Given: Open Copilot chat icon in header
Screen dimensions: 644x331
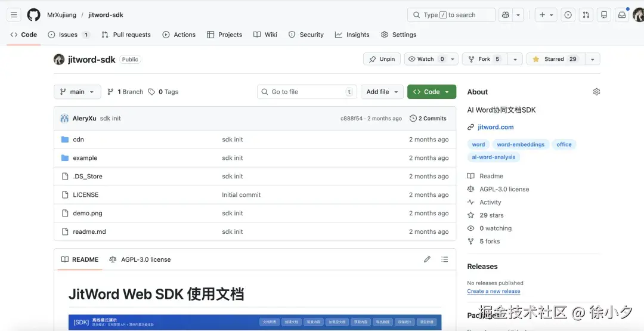Looking at the screenshot, I should [x=506, y=15].
